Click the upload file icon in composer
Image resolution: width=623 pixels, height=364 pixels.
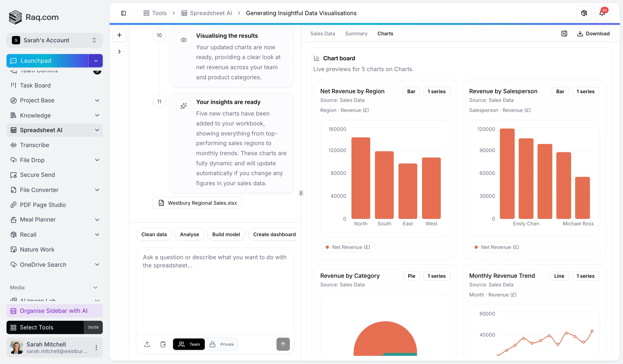[x=147, y=344]
